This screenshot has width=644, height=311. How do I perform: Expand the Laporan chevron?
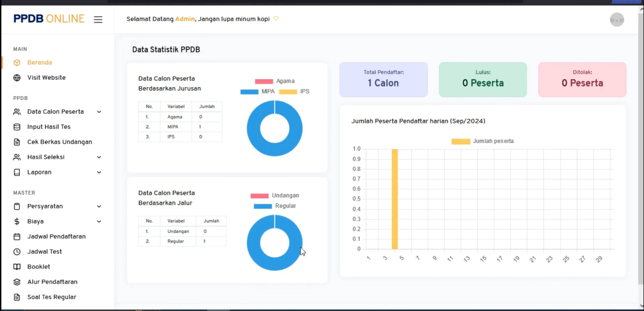tap(99, 172)
